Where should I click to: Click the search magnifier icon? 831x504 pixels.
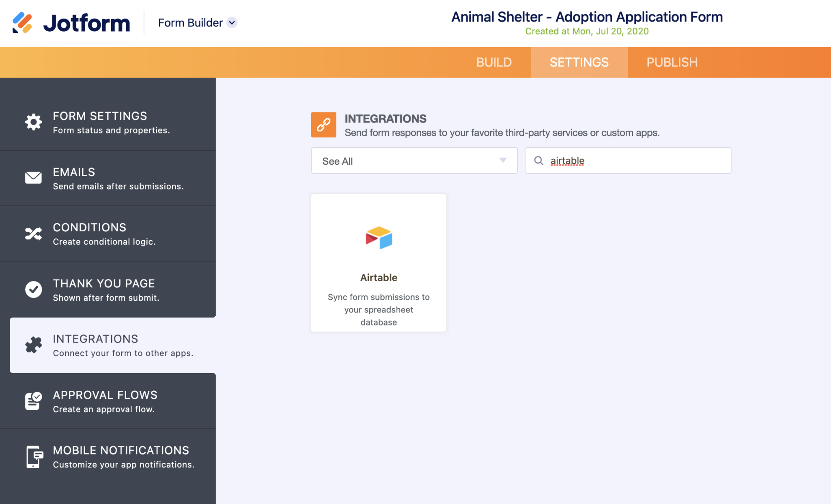pos(539,161)
